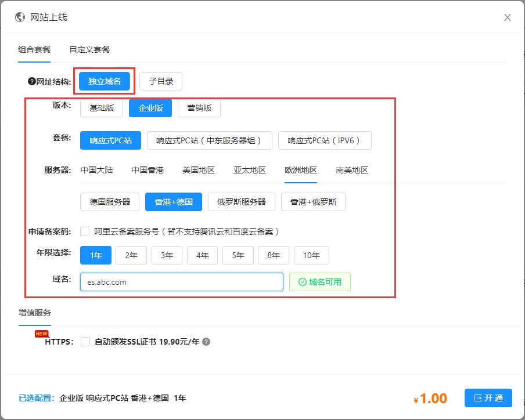Switch to the 自定义套餐 tab
The height and width of the screenshot is (420, 525).
pyautogui.click(x=89, y=49)
